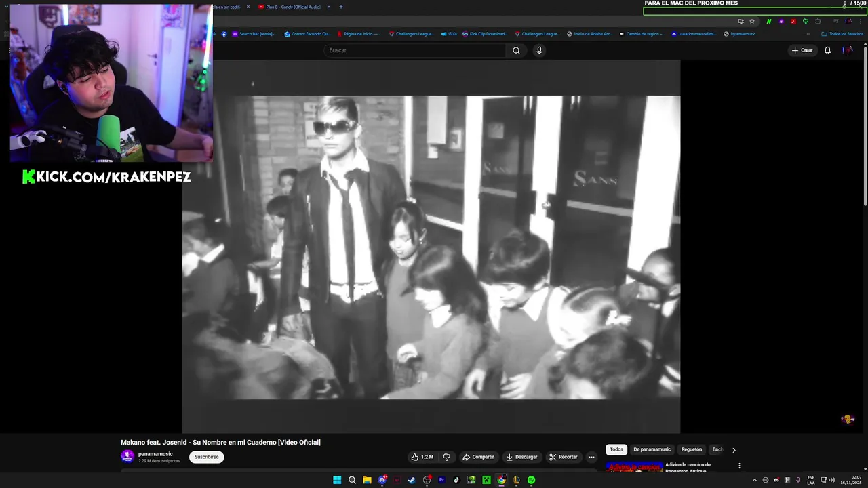
Task: Click the Compartir share button
Action: [478, 457]
